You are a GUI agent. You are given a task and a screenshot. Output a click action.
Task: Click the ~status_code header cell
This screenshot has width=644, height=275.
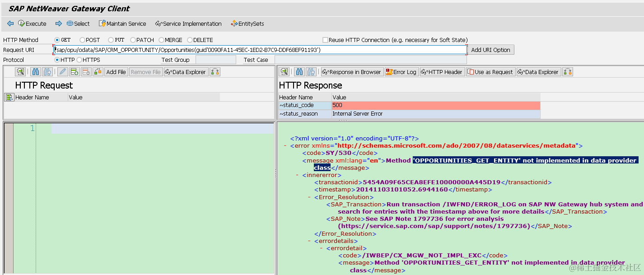coord(304,105)
